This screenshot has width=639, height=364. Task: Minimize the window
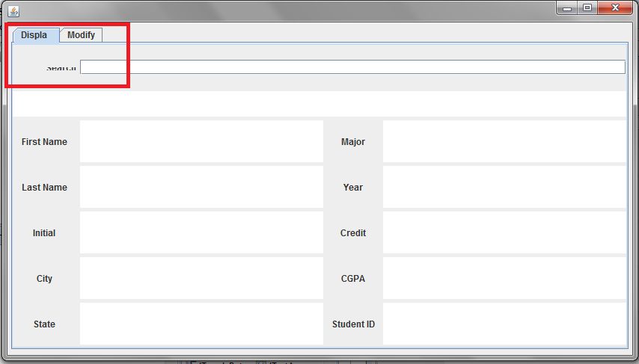point(567,7)
